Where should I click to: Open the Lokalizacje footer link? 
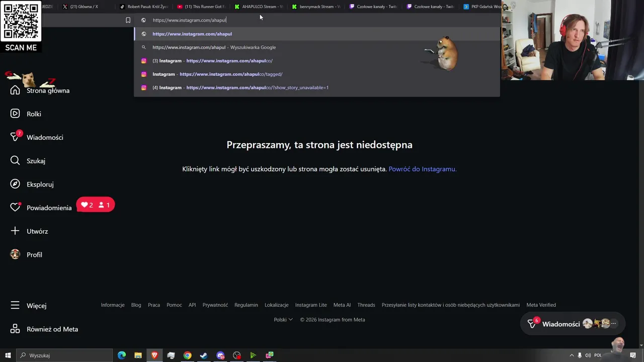point(277,305)
